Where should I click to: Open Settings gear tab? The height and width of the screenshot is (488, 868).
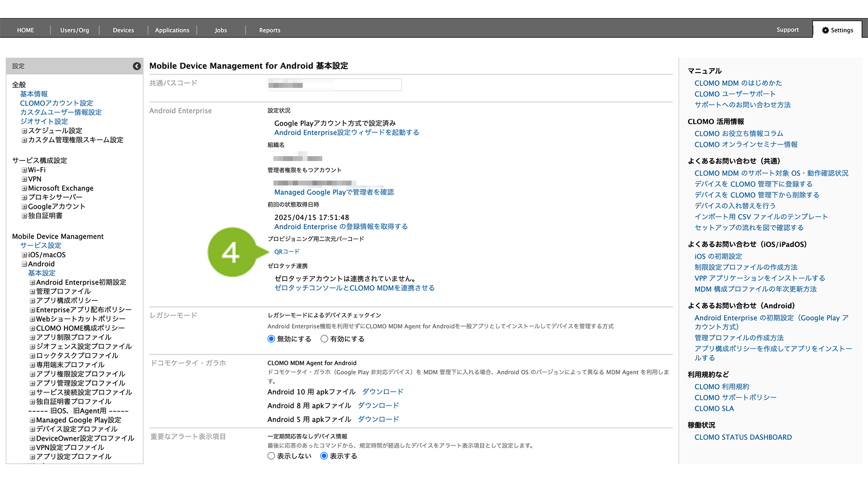tap(838, 30)
